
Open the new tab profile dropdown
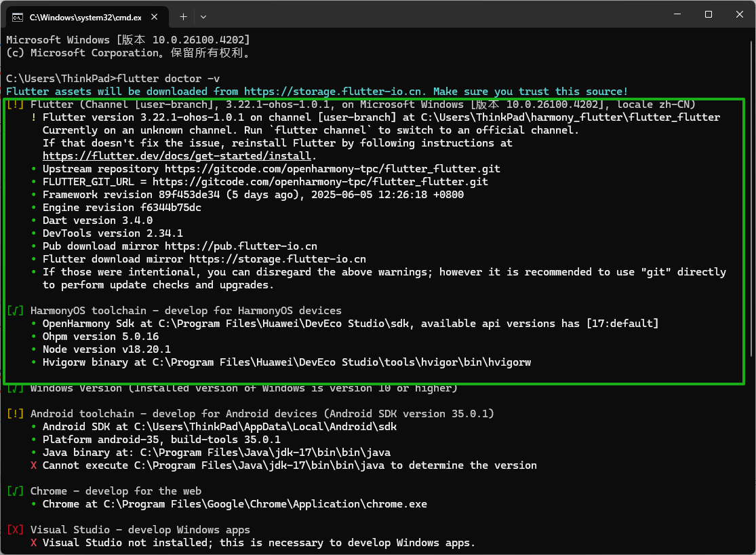coord(203,17)
